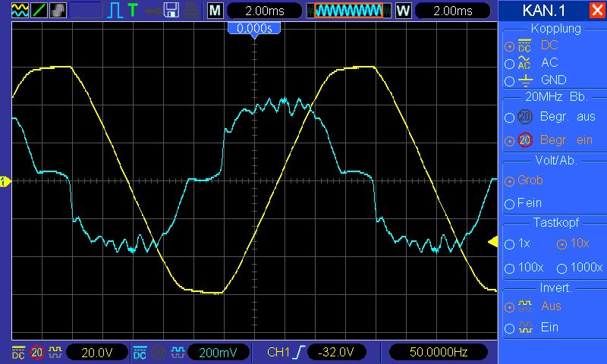607x364 pixels.
Task: Click the gray persistence display icon
Action: [x=58, y=10]
